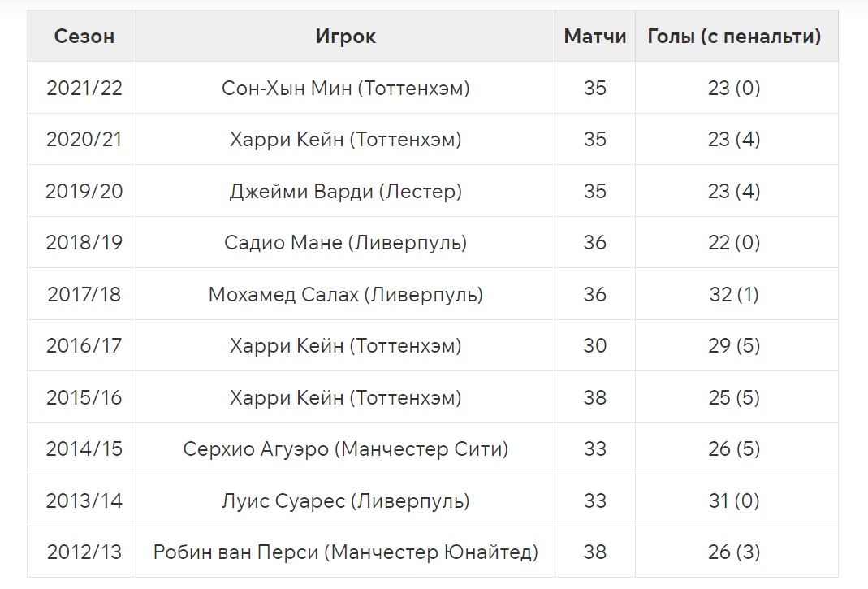Viewport: 868px width, 589px height.
Task: Click the "Голы (с пенальти)" header
Action: click(734, 37)
